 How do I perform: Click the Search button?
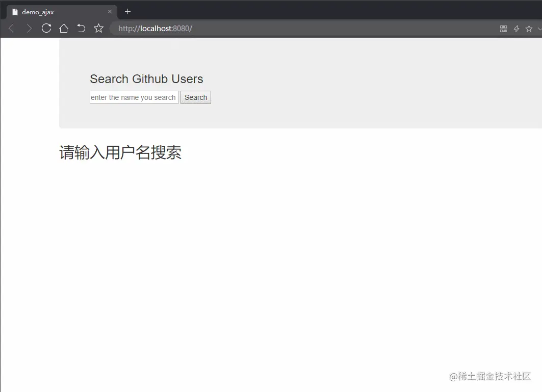tap(195, 97)
